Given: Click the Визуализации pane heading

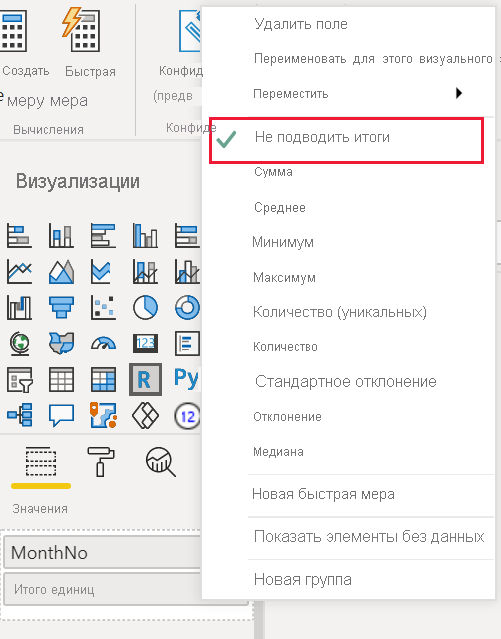Looking at the screenshot, I should (x=78, y=181).
